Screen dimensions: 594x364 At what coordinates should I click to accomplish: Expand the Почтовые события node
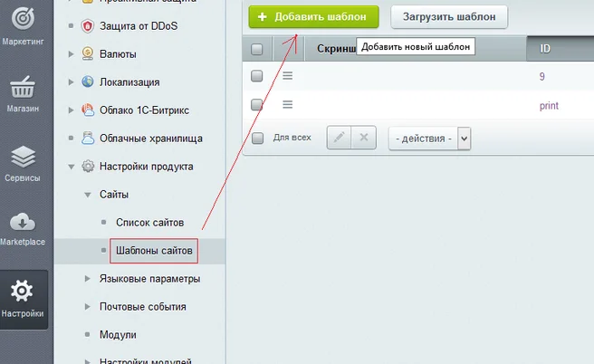[x=88, y=307]
